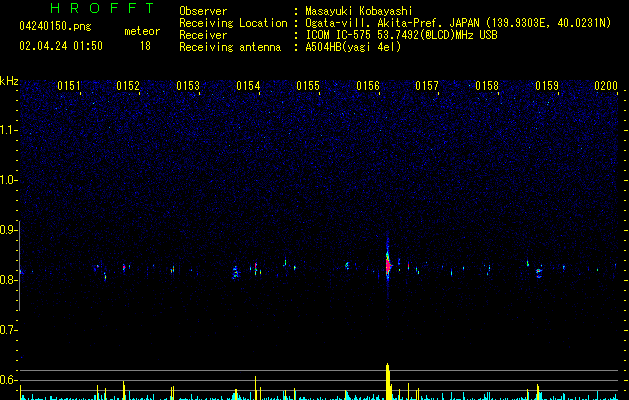Go to the 0158 time marker
Image resolution: width=629 pixels, height=400 pixels.
coord(487,86)
